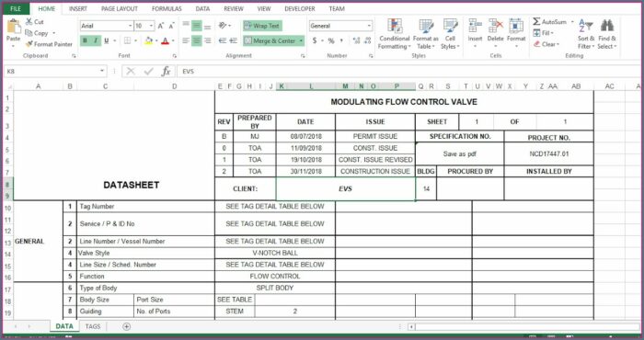The image size is (644, 340).
Task: Open Alignment group dialog launcher
Action: [303, 56]
